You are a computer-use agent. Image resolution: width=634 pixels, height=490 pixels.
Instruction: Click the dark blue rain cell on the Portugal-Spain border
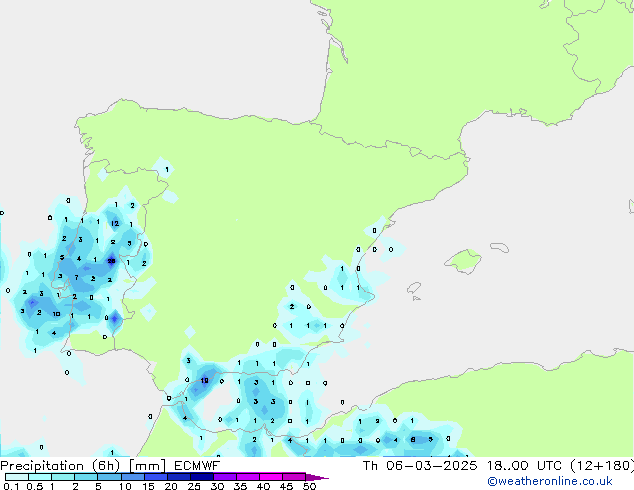click(x=115, y=319)
